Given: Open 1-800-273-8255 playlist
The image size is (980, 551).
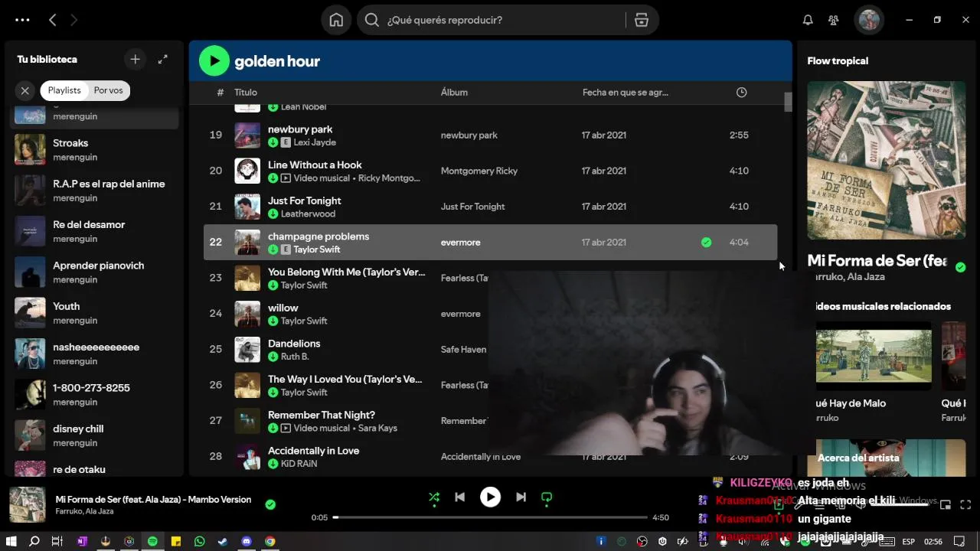Looking at the screenshot, I should point(96,394).
